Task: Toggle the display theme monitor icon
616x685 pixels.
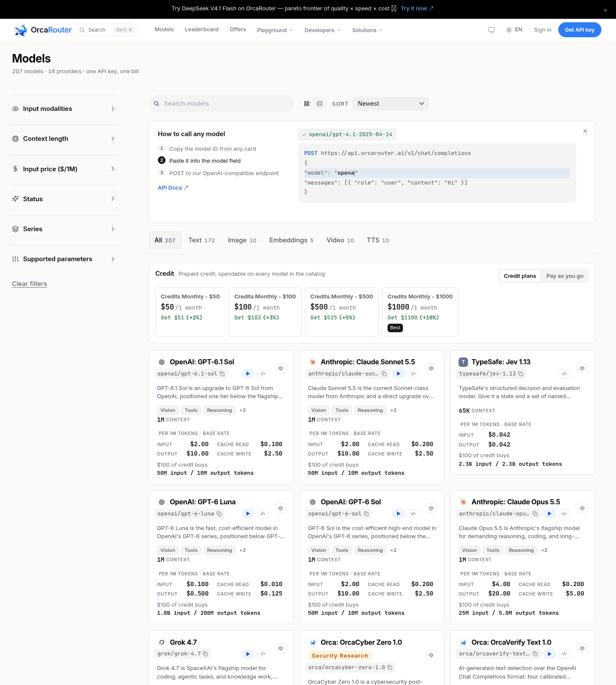Action: coord(492,30)
